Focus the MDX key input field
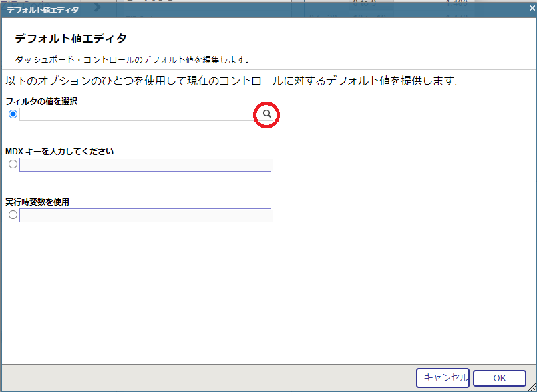 (145, 165)
